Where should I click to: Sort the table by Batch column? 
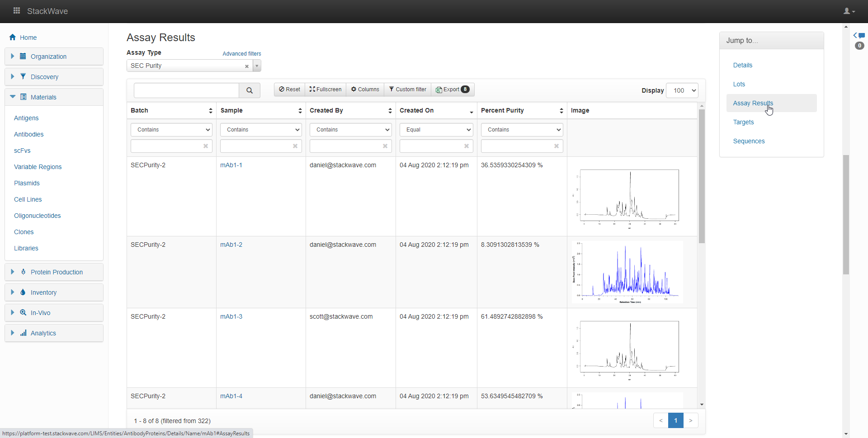pyautogui.click(x=211, y=111)
